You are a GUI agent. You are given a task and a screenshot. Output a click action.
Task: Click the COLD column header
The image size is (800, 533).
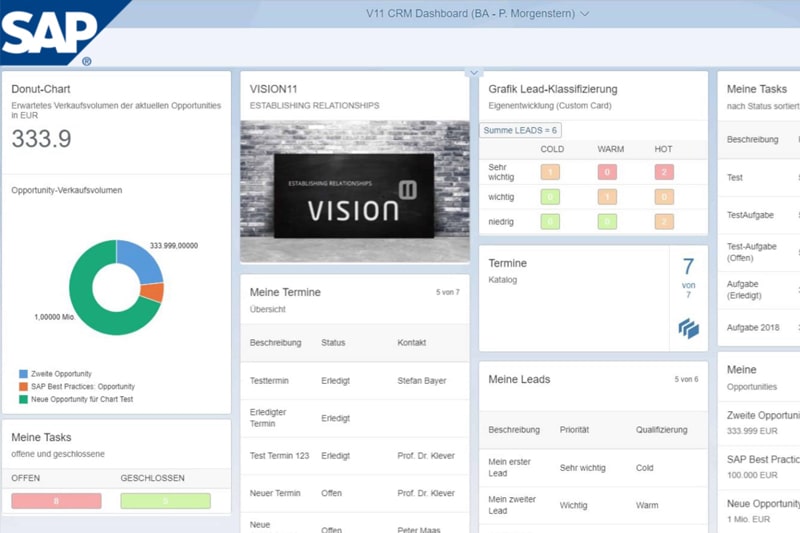pyautogui.click(x=552, y=149)
